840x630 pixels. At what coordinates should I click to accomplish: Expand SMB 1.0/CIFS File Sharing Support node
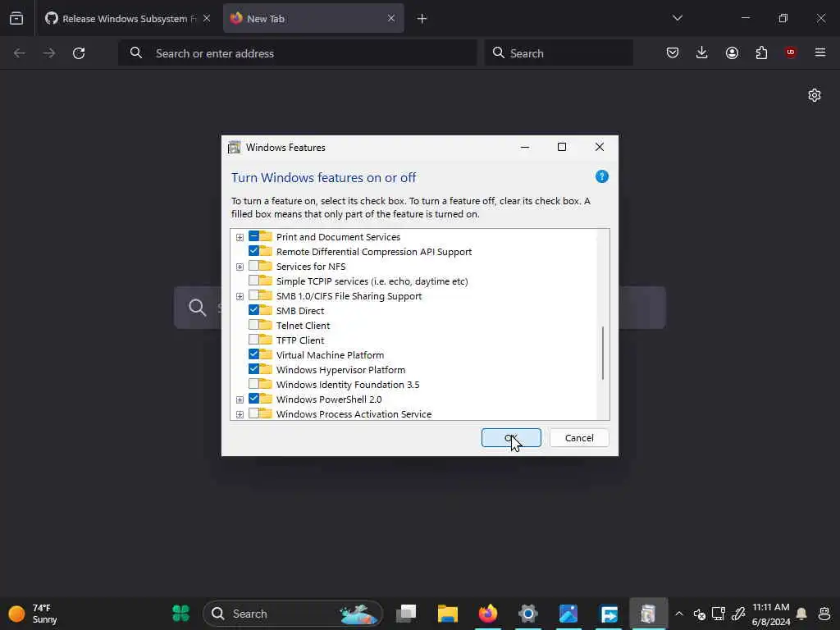click(x=240, y=296)
